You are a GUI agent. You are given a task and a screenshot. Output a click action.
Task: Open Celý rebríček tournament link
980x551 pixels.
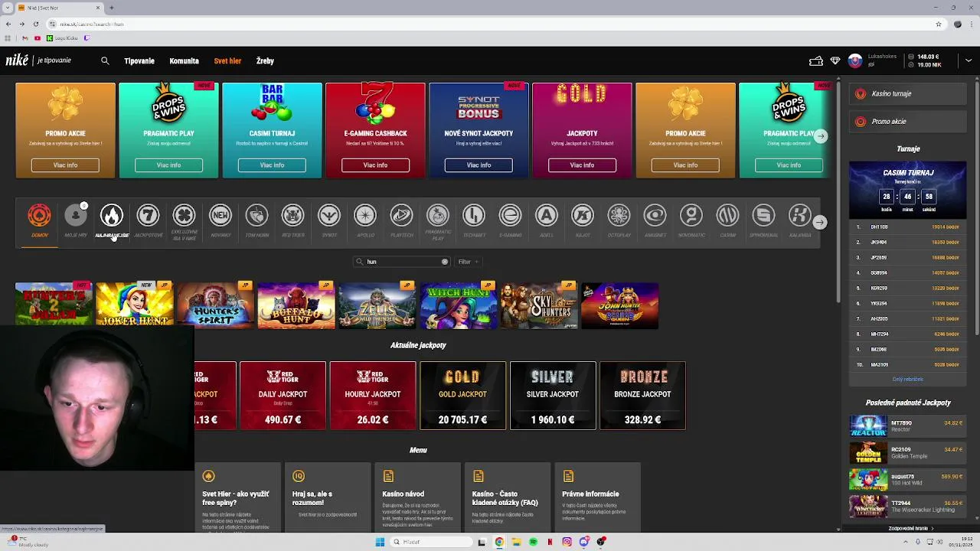tap(907, 379)
